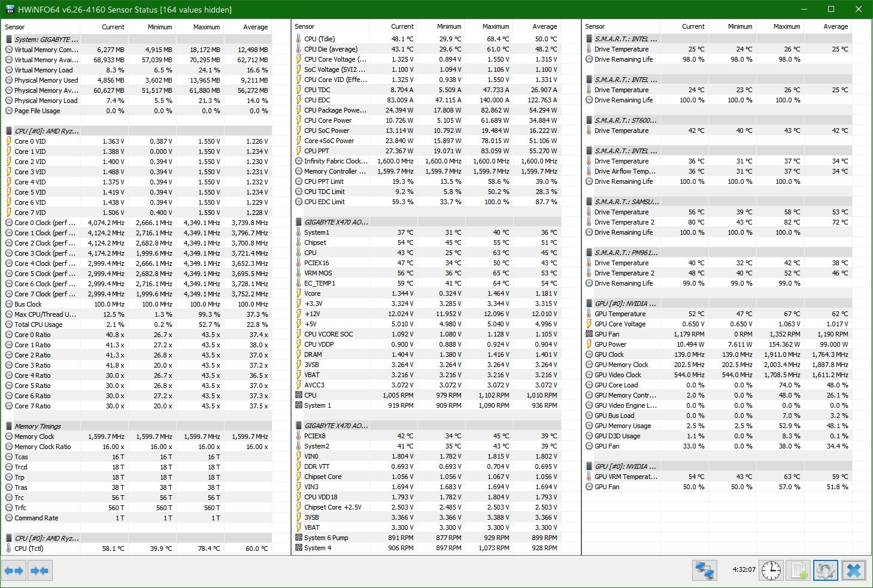Select the CPU VDD18 row
873x588 pixels.
(427, 497)
